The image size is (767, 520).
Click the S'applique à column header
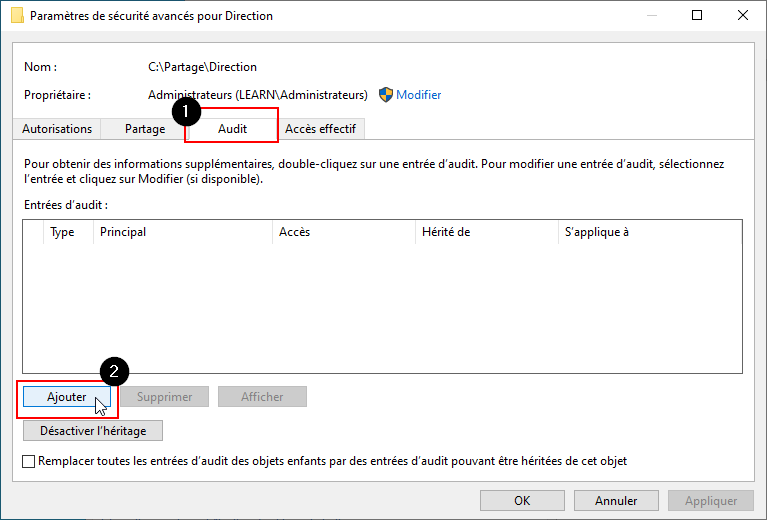coord(650,232)
